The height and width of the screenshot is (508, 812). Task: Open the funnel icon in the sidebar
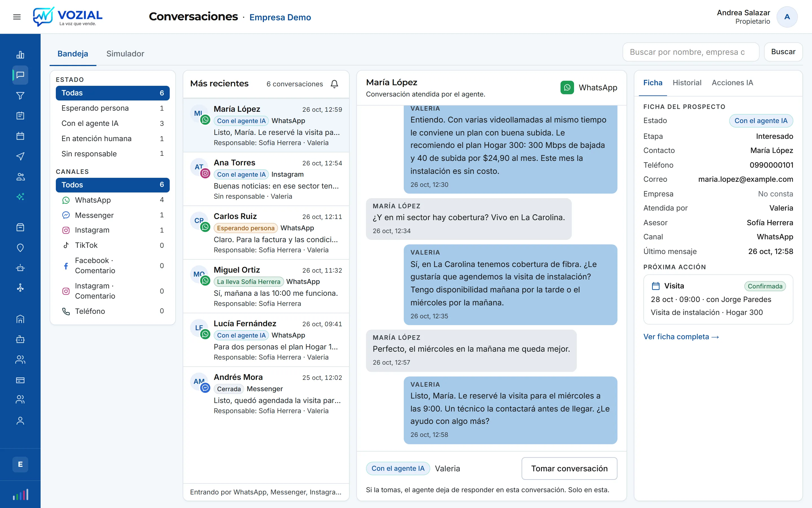click(x=20, y=96)
